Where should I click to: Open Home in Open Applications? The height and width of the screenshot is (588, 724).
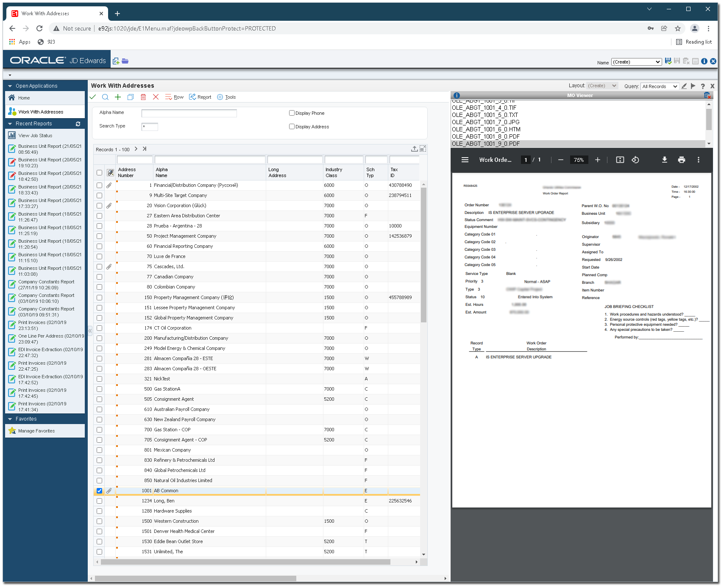pyautogui.click(x=45, y=98)
